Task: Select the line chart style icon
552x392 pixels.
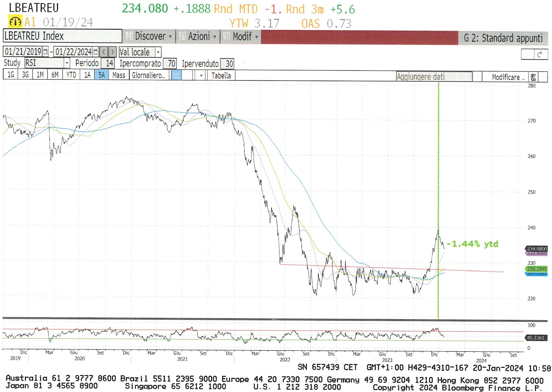Action: point(177,75)
